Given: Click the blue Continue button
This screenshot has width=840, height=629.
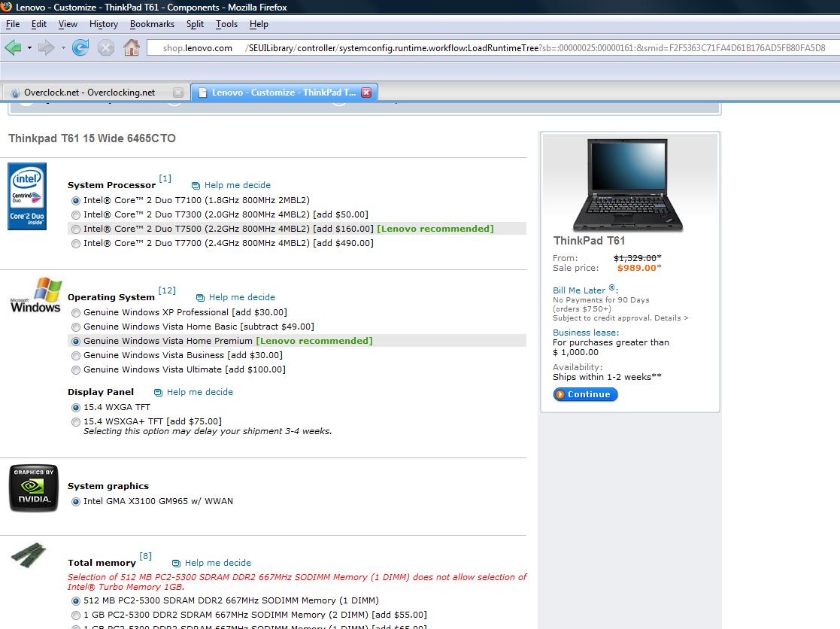Looking at the screenshot, I should pos(586,394).
